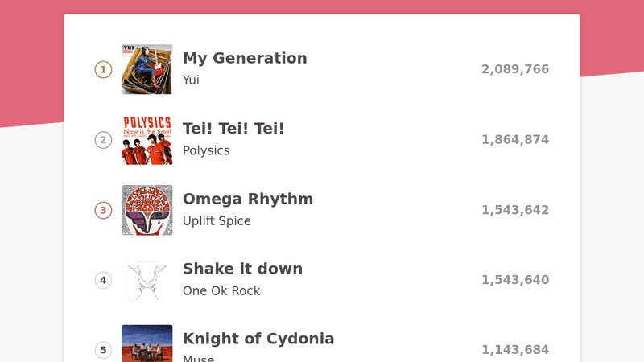The image size is (644, 362).
Task: Select the Uplift Spice artist name
Action: click(x=217, y=220)
